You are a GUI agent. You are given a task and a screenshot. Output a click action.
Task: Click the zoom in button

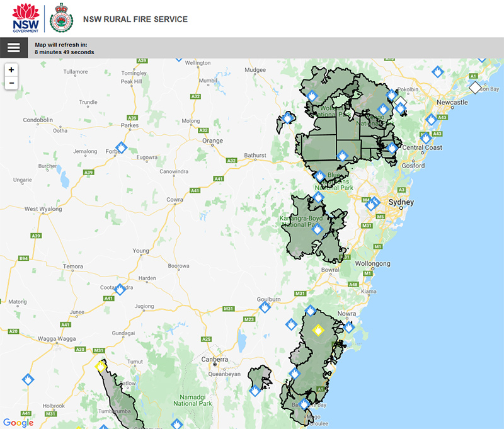point(11,71)
